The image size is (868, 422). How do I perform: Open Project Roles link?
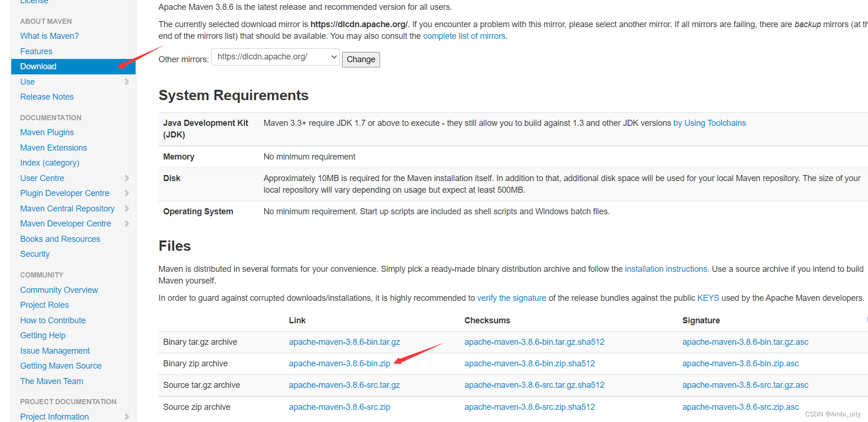44,305
